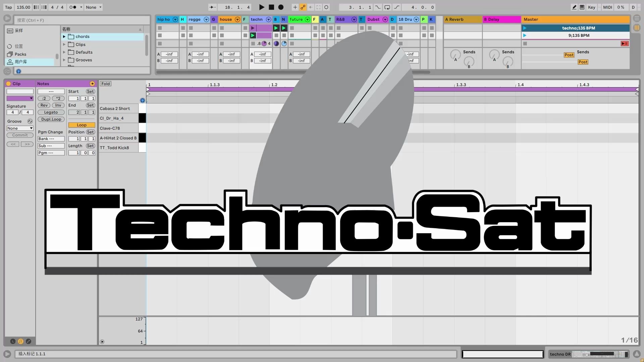This screenshot has height=362, width=644.
Task: Expand the chords folder in browser
Action: 64,36
